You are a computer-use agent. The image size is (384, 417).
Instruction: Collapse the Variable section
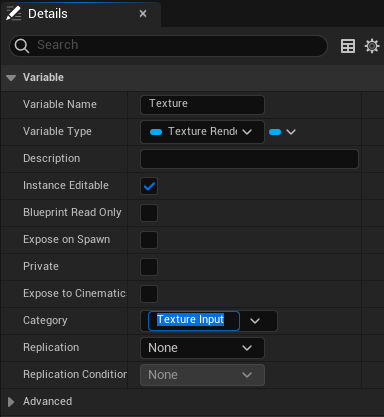[x=11, y=78]
